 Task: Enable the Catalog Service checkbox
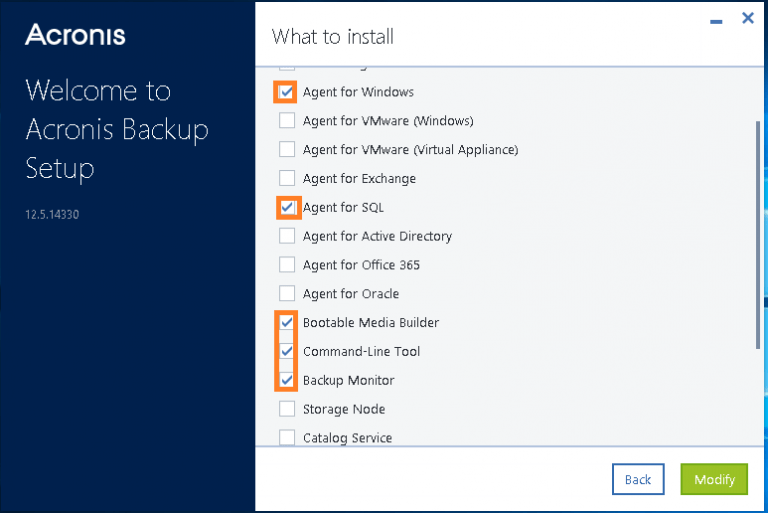(x=287, y=437)
